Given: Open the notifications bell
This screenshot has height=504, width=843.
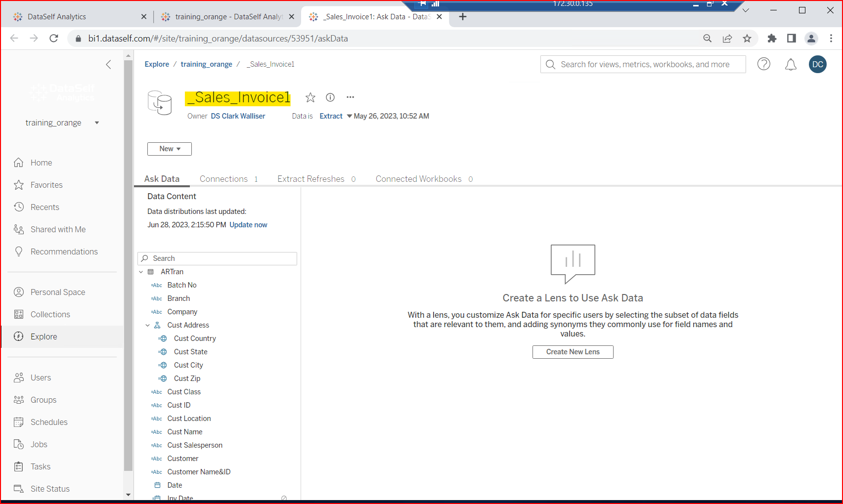Looking at the screenshot, I should coord(791,64).
